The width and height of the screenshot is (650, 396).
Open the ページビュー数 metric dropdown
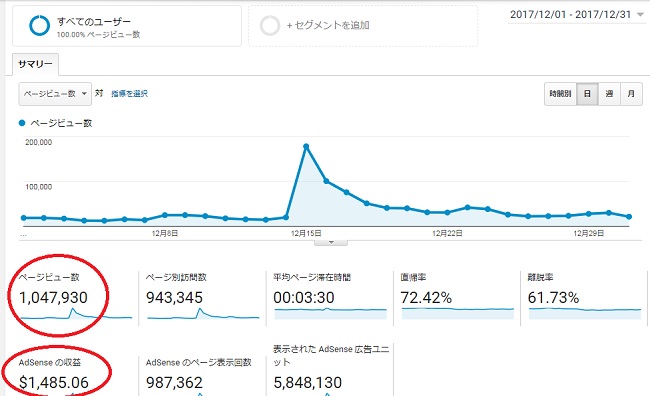55,94
